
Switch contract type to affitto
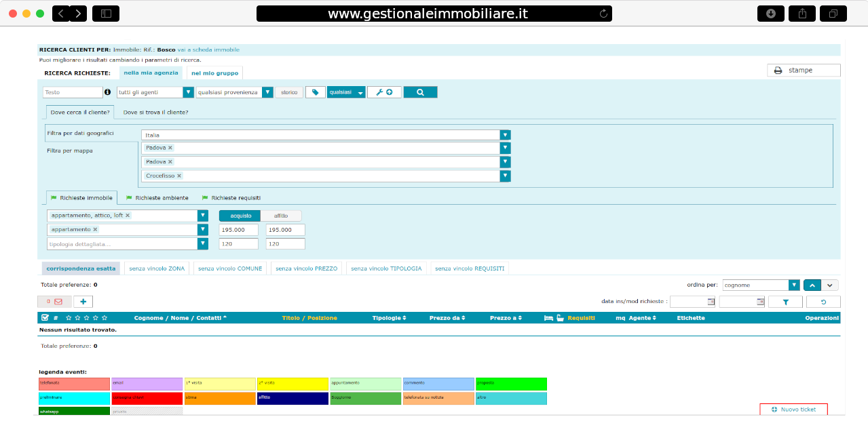(x=281, y=216)
